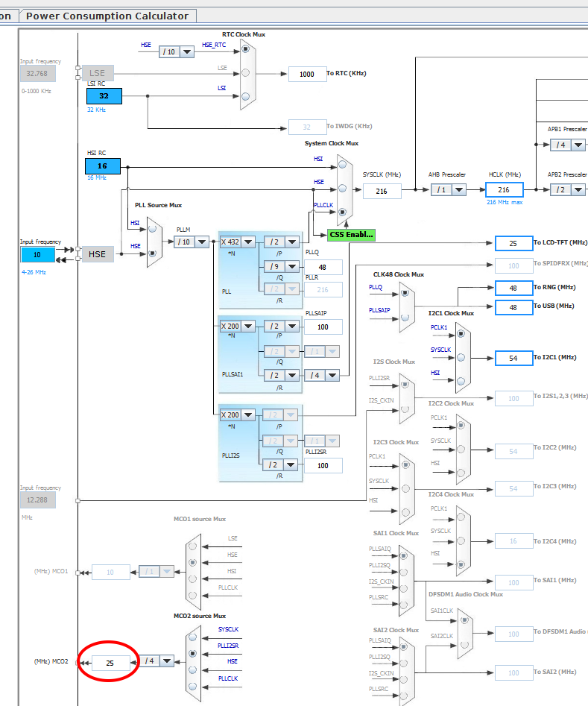This screenshot has height=706, width=588.
Task: Open the /4 divider after PLLSAI1 /R
Action: (332, 375)
